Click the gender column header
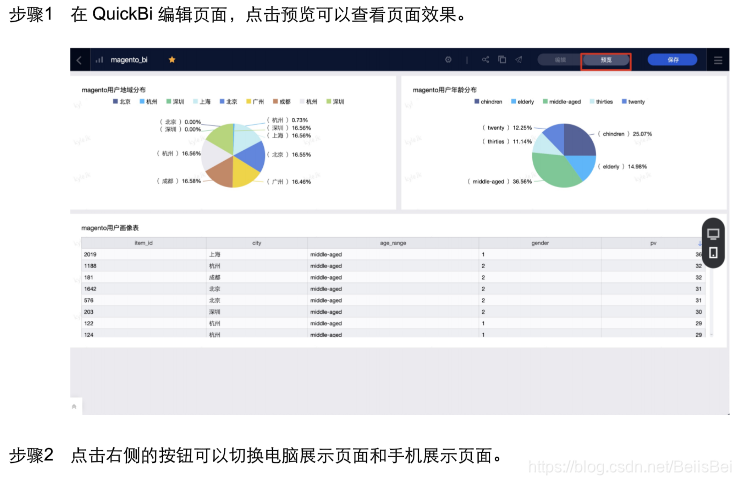The height and width of the screenshot is (485, 741). [540, 243]
